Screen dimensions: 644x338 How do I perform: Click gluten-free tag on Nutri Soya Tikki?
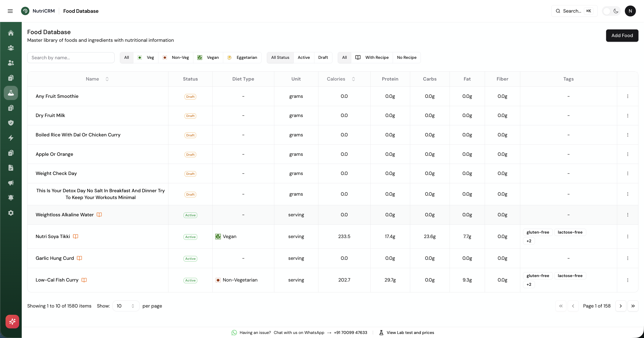tap(538, 232)
